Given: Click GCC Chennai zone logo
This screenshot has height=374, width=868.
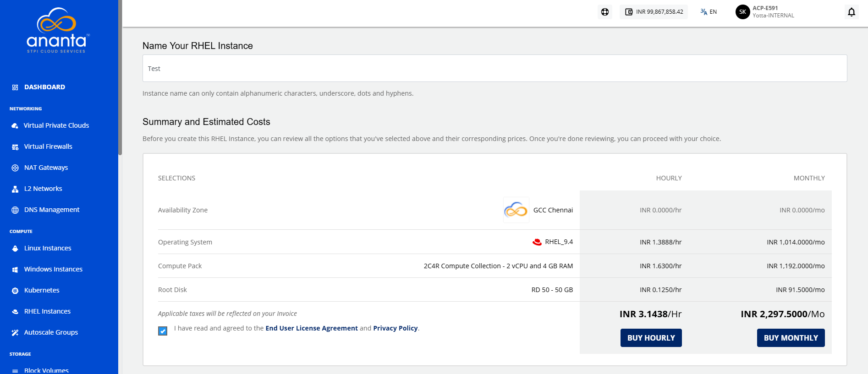Looking at the screenshot, I should pyautogui.click(x=516, y=210).
